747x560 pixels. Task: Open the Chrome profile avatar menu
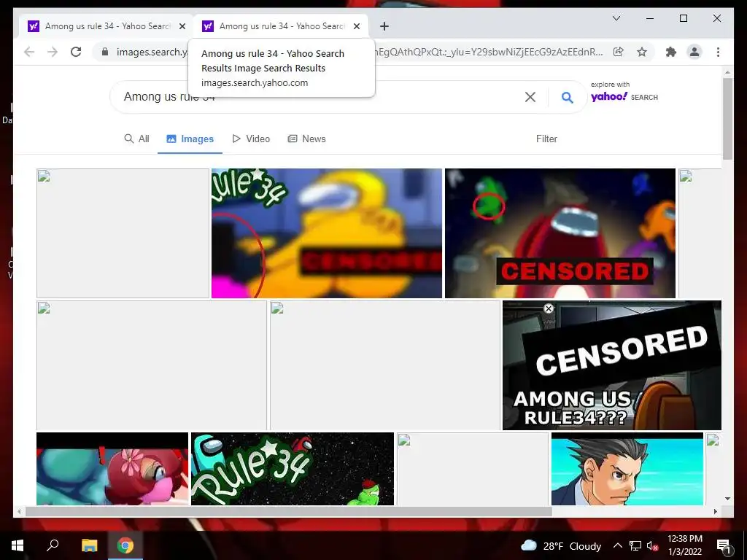pos(694,52)
